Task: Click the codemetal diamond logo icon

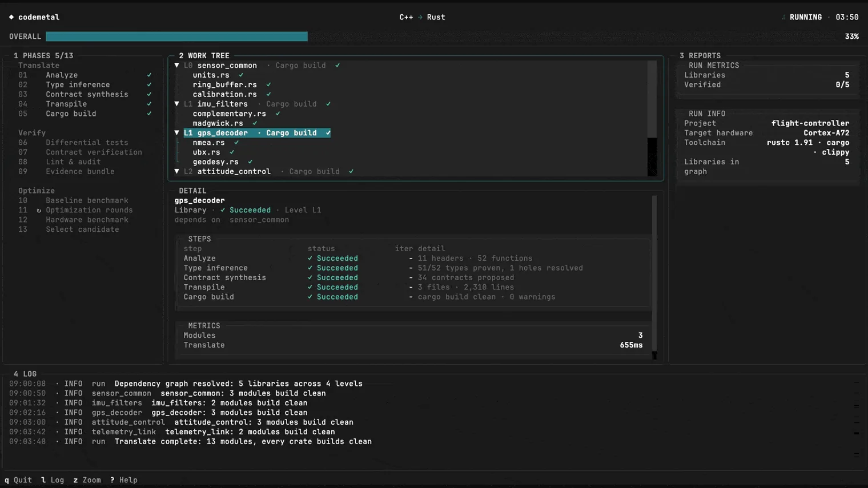Action: (11, 17)
